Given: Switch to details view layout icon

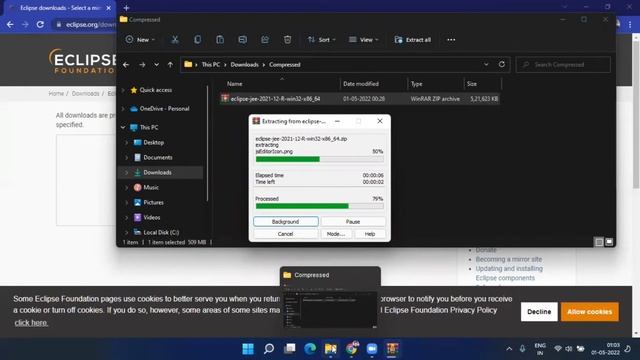Looking at the screenshot, I should [599, 242].
